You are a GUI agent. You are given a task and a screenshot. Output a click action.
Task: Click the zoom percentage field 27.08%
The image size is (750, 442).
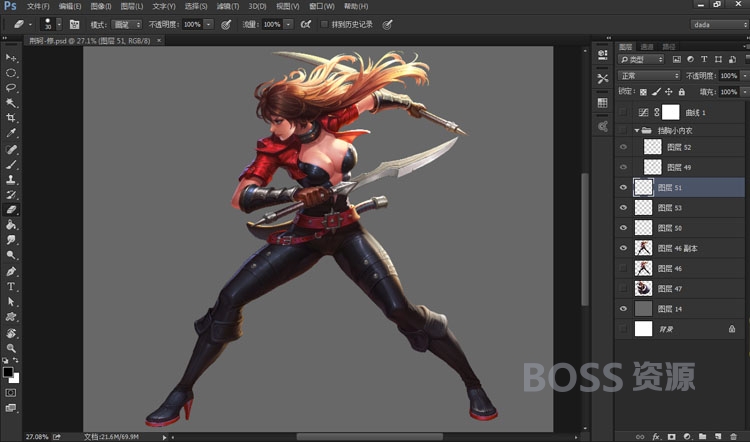pos(36,437)
